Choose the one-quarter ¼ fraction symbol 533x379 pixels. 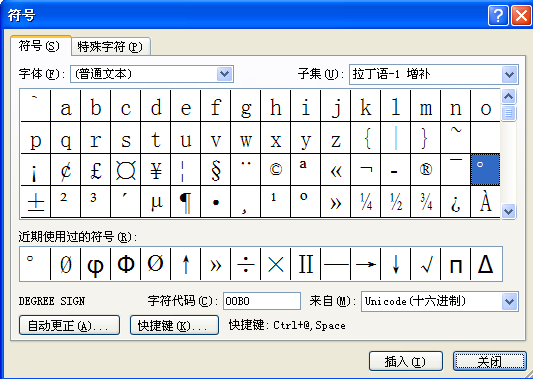pos(366,201)
